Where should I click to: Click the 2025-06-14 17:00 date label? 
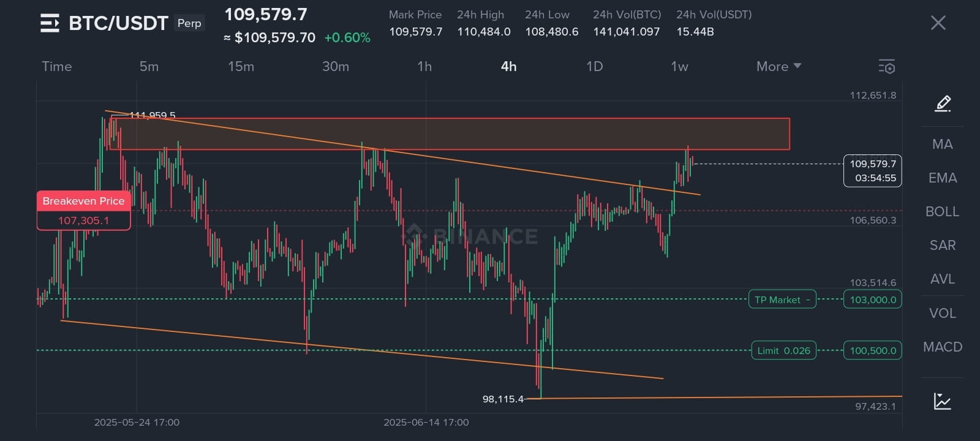pyautogui.click(x=426, y=422)
